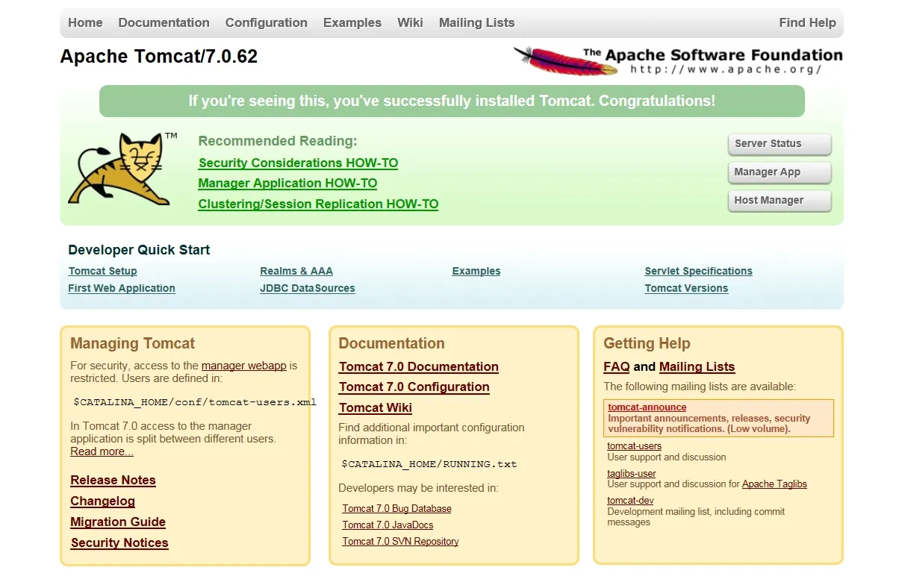Open the tomcat-dev mailing list link
The image size is (902, 588).
[630, 501]
